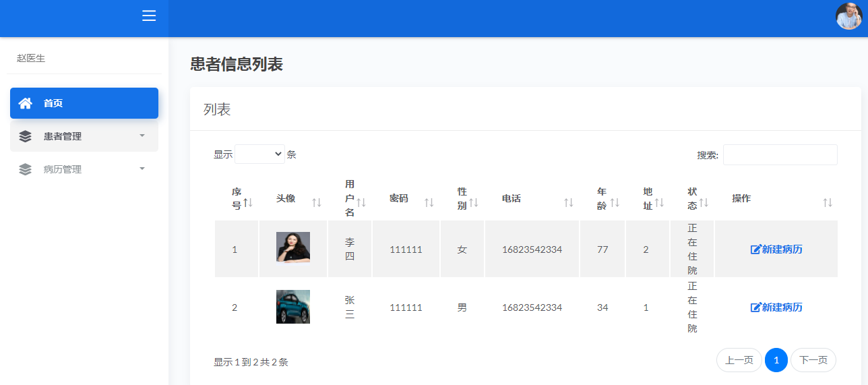Sort by the 操作 column arrows
The image size is (868, 385).
(828, 203)
